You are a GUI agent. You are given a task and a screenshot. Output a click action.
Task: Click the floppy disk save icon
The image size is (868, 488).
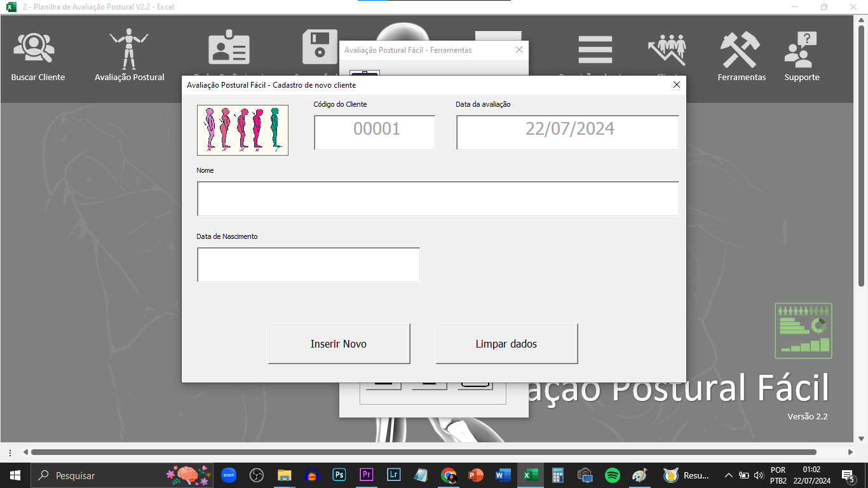point(319,47)
